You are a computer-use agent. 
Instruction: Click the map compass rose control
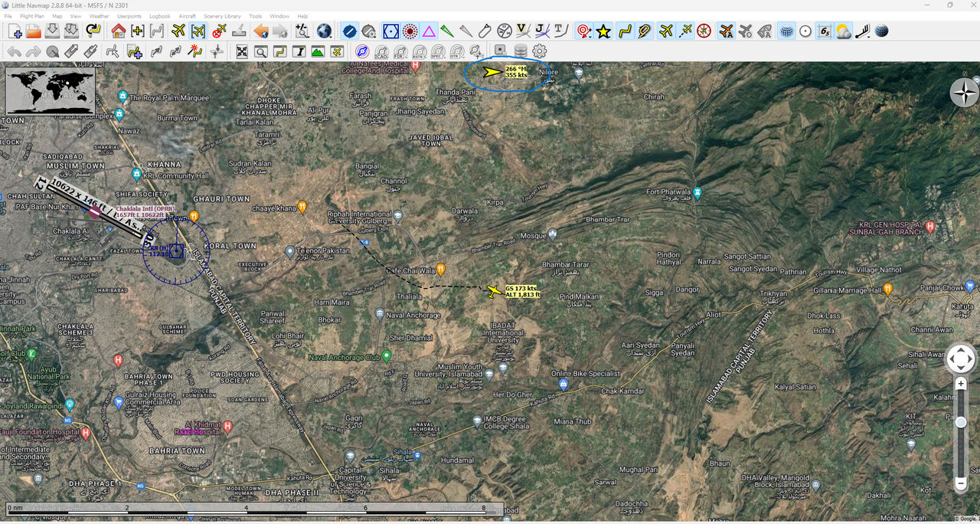pos(964,92)
